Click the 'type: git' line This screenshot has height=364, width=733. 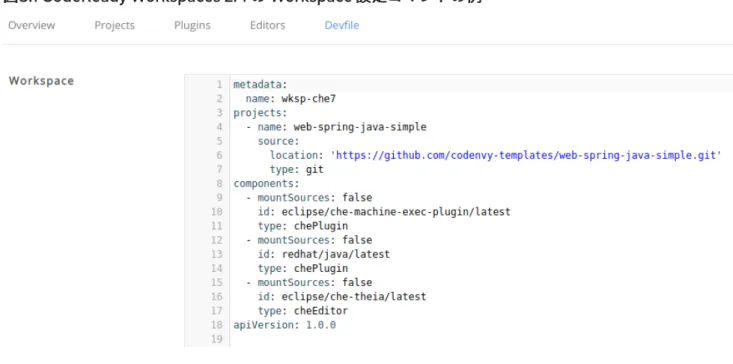click(296, 169)
